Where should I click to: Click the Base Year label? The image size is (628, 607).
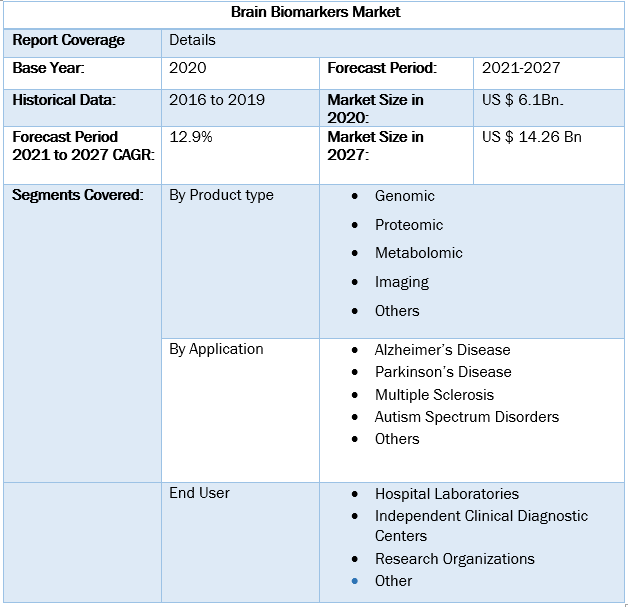(x=48, y=68)
